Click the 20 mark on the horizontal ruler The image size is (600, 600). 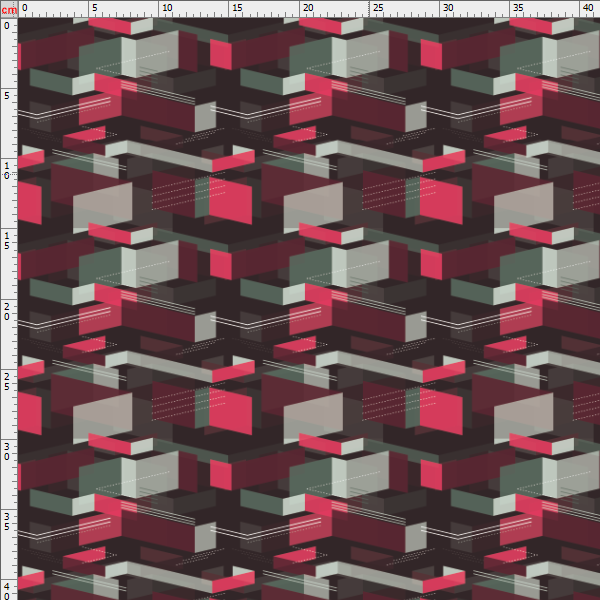pyautogui.click(x=308, y=8)
